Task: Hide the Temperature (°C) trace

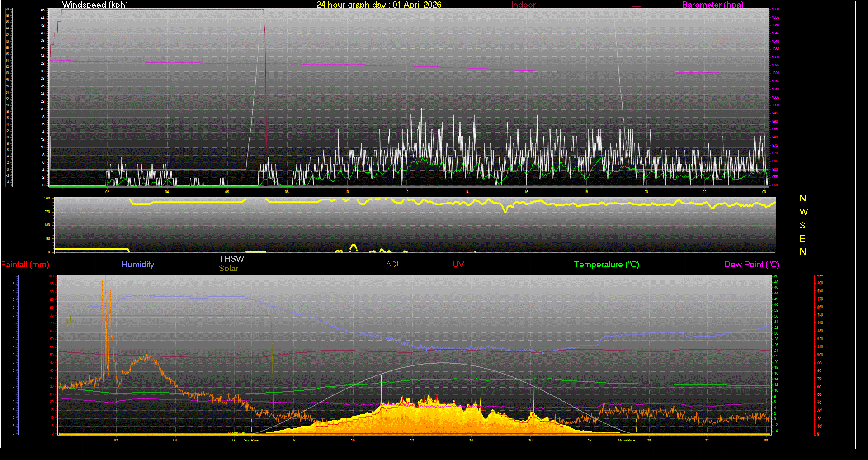Action: click(x=606, y=265)
